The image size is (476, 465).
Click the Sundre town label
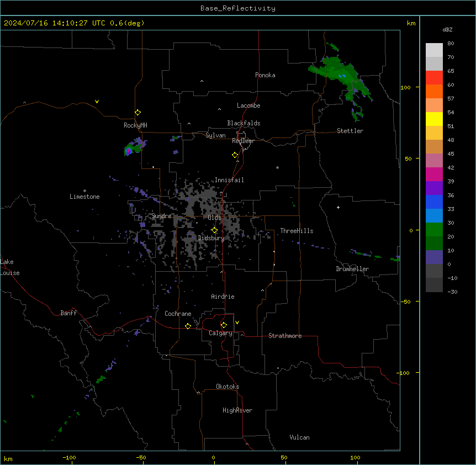[x=161, y=216]
